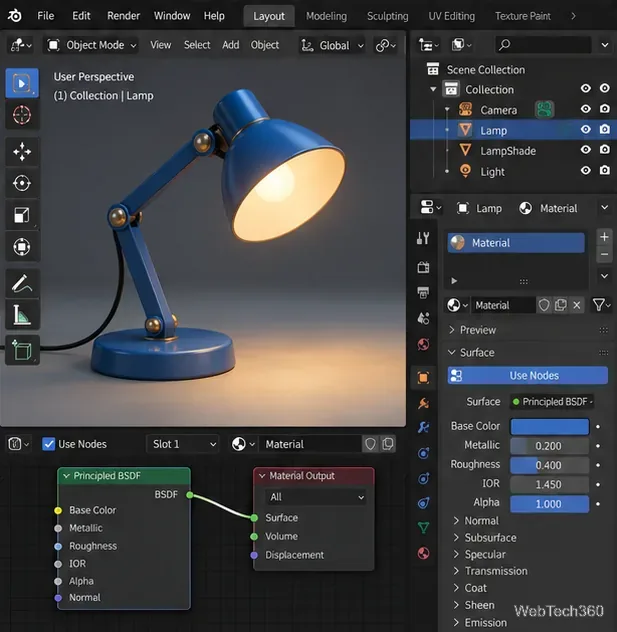Open the Surface Principled BSDF shader dropdown
Screen dimensions: 617x632
tap(552, 402)
